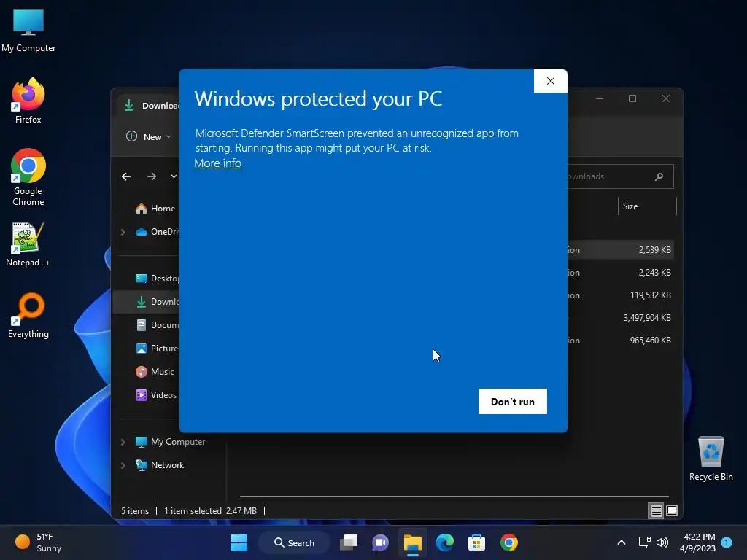Select the file row sized 2,243 KB
The width and height of the screenshot is (747, 560).
620,273
